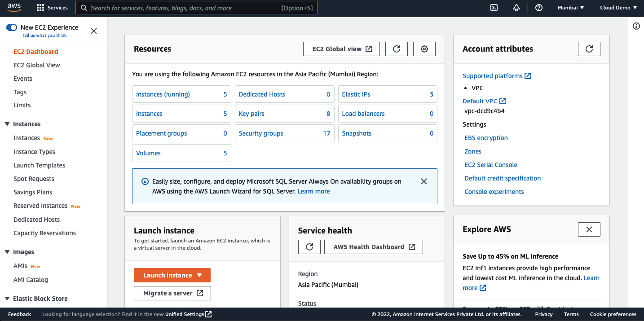Viewport: 644px width, 321px height.
Task: Toggle the New EC2 Experience switch
Action: 12,27
